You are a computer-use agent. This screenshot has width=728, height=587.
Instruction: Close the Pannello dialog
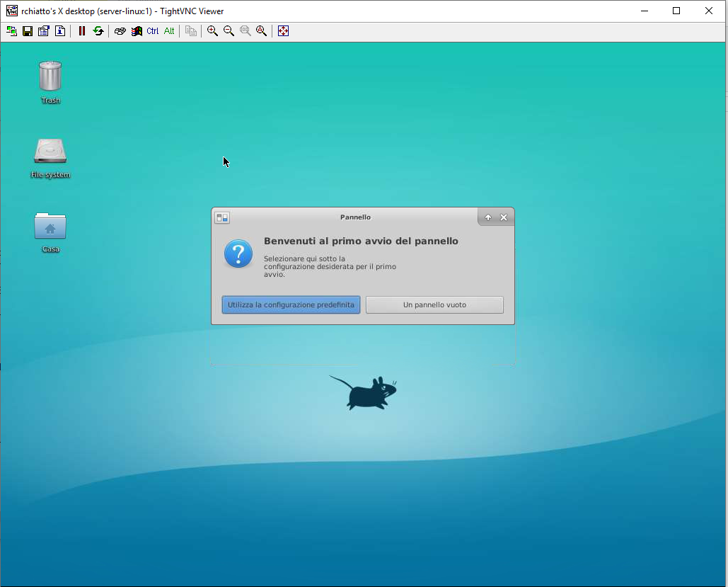(x=504, y=217)
